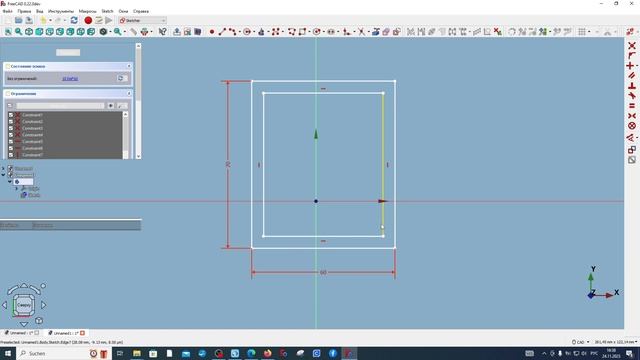Apply point-on-object constraint
Image resolution: width=640 pixels, height=360 pixels.
pyautogui.click(x=632, y=56)
